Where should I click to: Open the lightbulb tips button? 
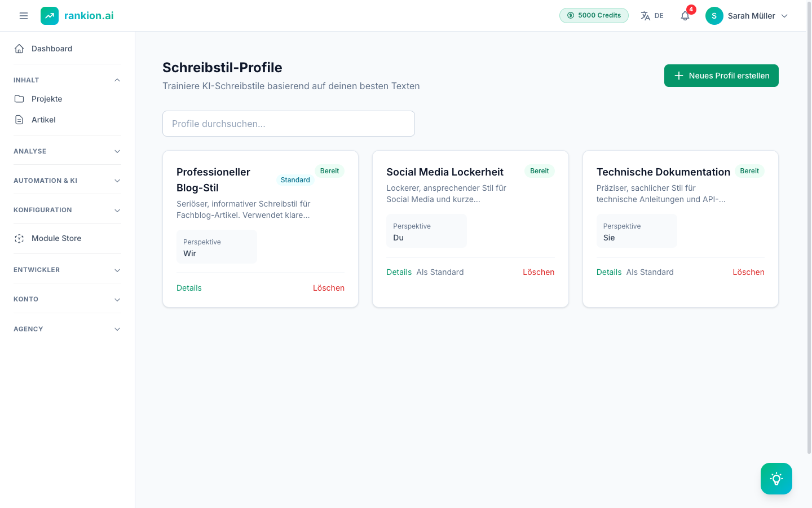coord(776,479)
